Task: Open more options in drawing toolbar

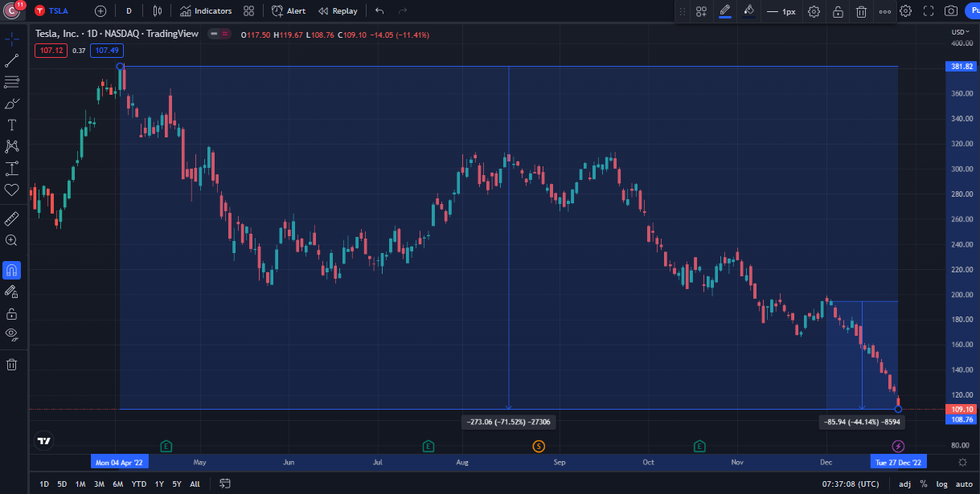Action: (884, 11)
